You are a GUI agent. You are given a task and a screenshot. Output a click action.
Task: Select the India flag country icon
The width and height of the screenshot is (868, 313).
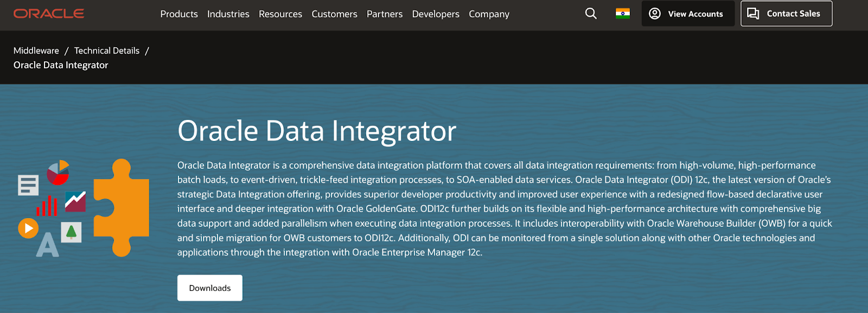pos(623,14)
